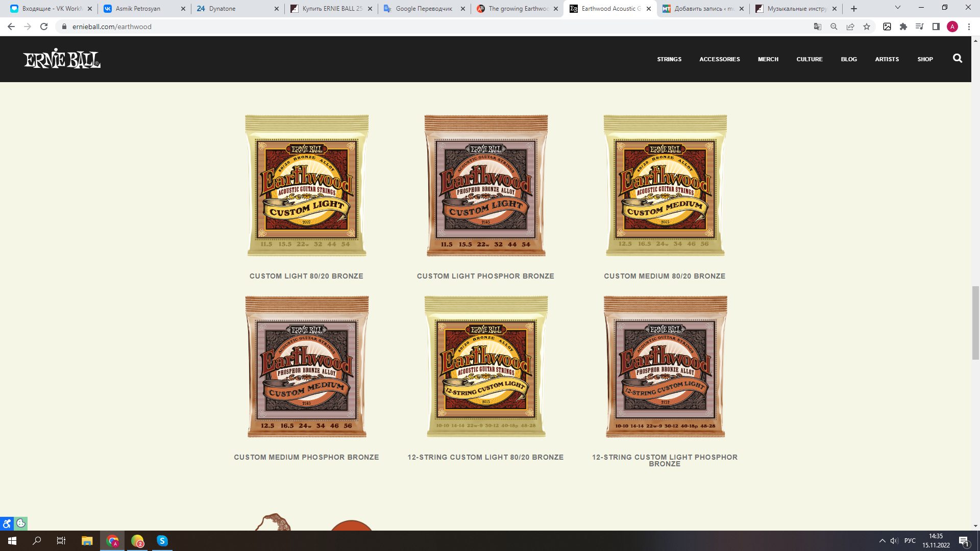Viewport: 980px width, 551px height.
Task: Close the Купить ERNIE BALL tab
Action: coord(370,9)
